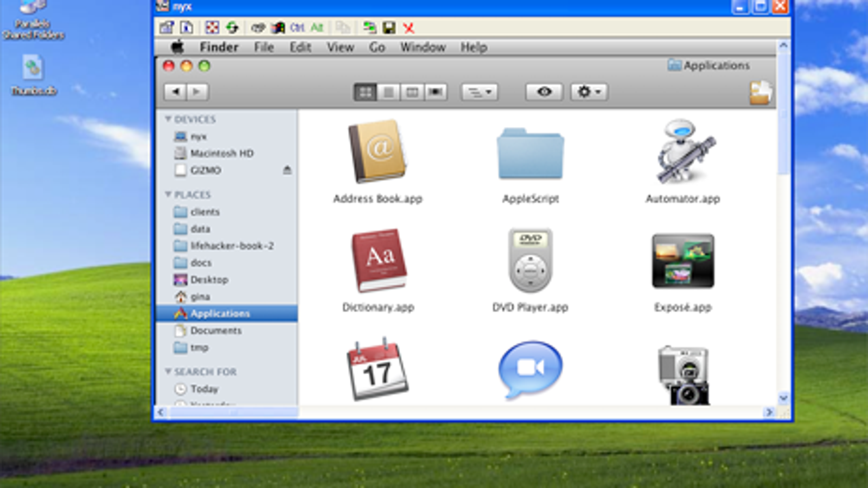Open data folder in sidebar
Viewport: 868px width, 488px height.
click(226, 229)
